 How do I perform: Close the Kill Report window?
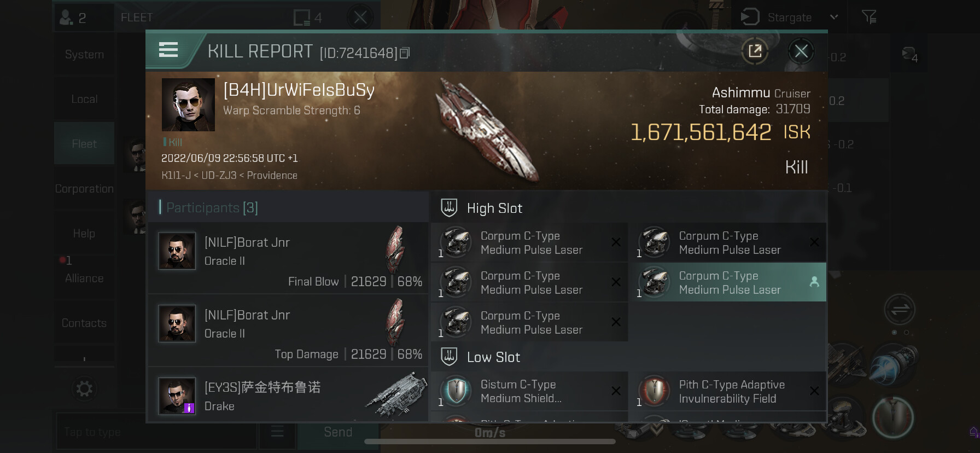pyautogui.click(x=801, y=51)
